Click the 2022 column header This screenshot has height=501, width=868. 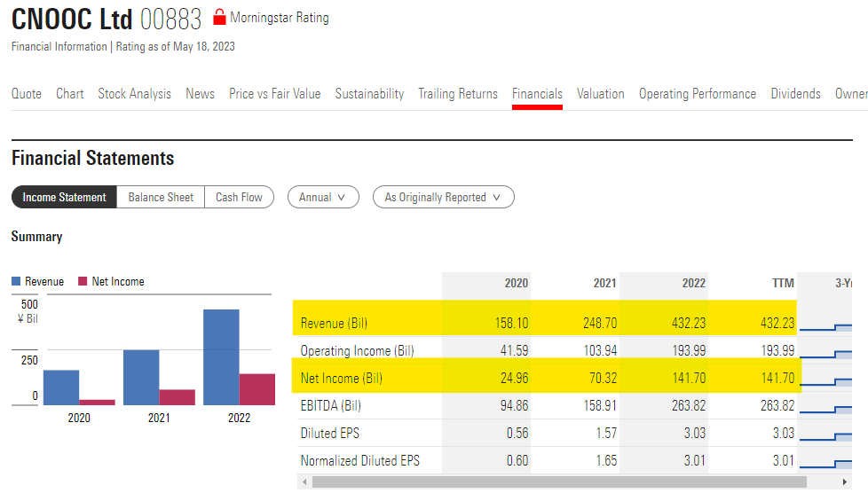click(x=694, y=283)
